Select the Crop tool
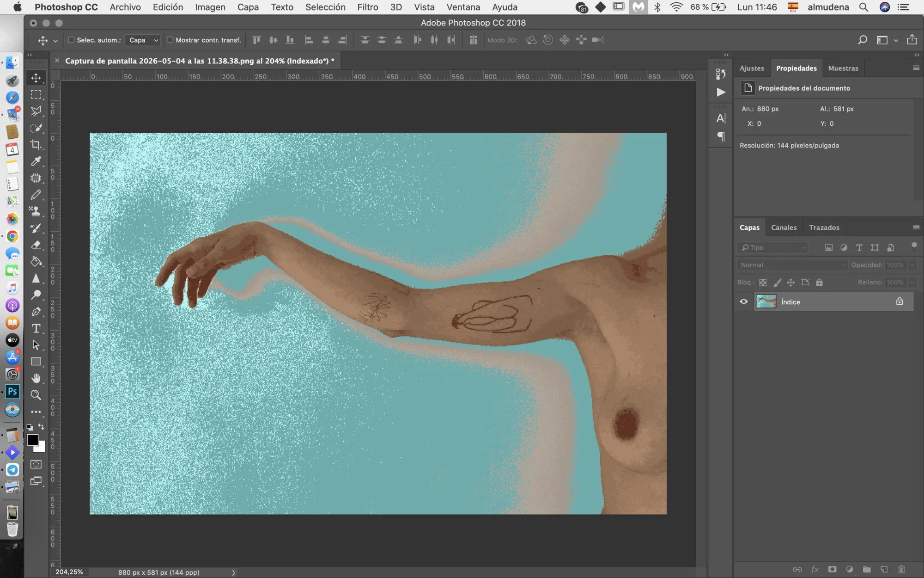 click(x=36, y=145)
